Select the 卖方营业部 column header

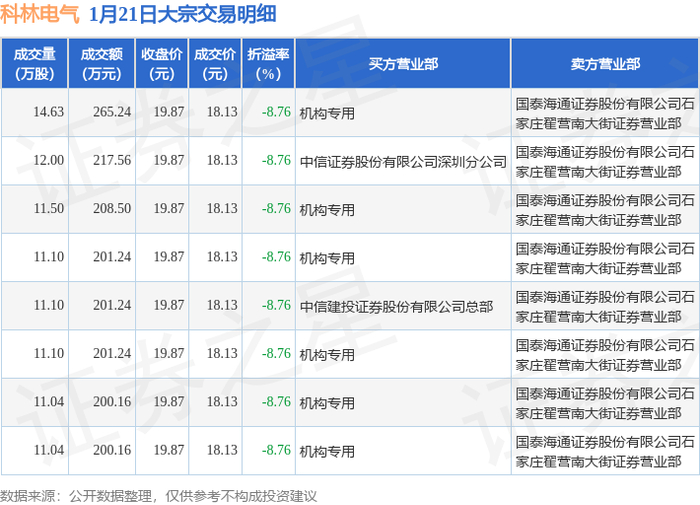605,63
